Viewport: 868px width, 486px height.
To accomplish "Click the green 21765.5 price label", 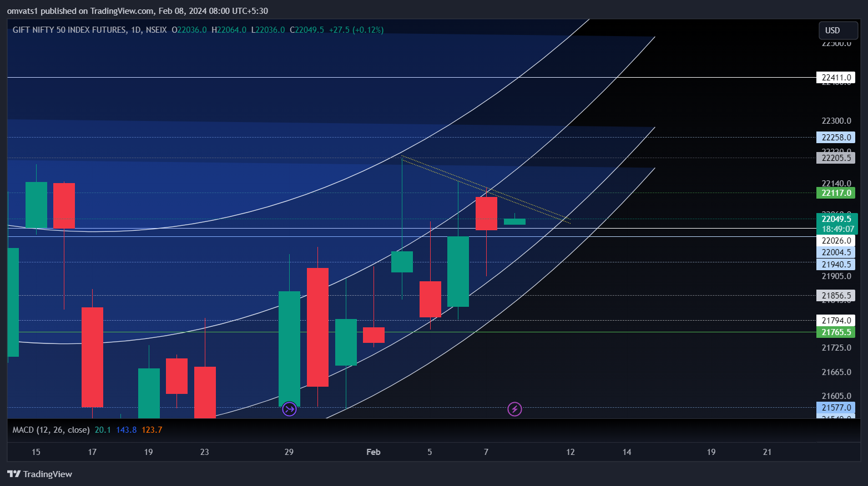I will click(836, 332).
